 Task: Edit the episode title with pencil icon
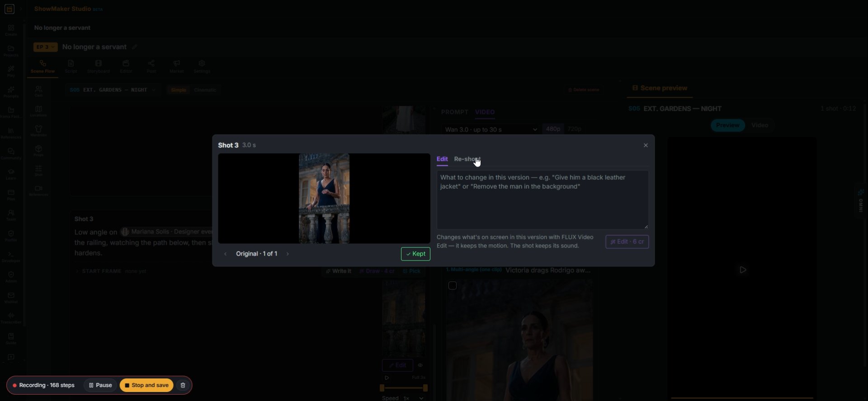pos(134,47)
